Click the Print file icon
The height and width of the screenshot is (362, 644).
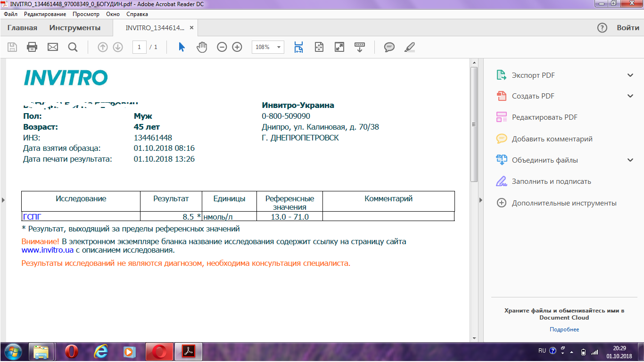point(32,47)
